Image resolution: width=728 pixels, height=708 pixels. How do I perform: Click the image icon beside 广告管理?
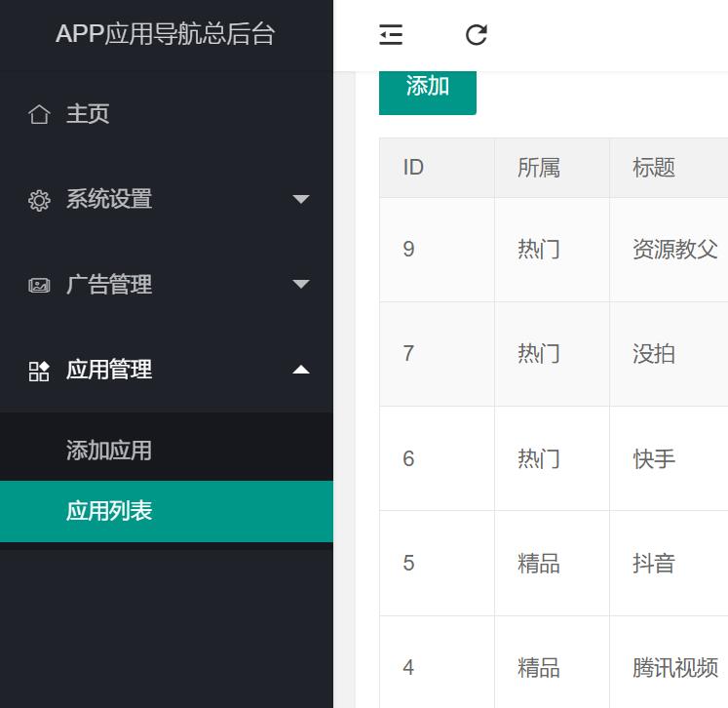(x=39, y=286)
